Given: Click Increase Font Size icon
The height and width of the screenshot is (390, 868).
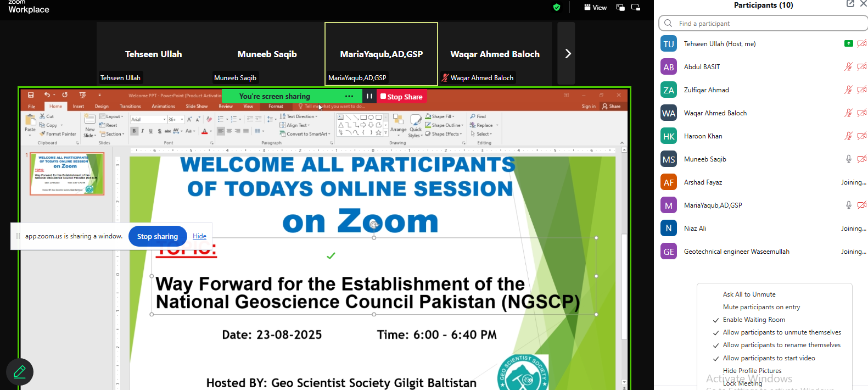Looking at the screenshot, I should pyautogui.click(x=190, y=119).
